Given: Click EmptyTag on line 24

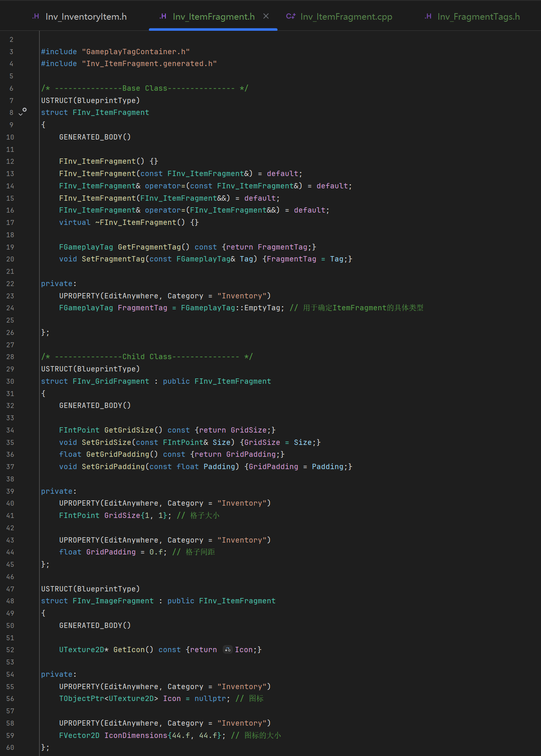Looking at the screenshot, I should (x=262, y=308).
